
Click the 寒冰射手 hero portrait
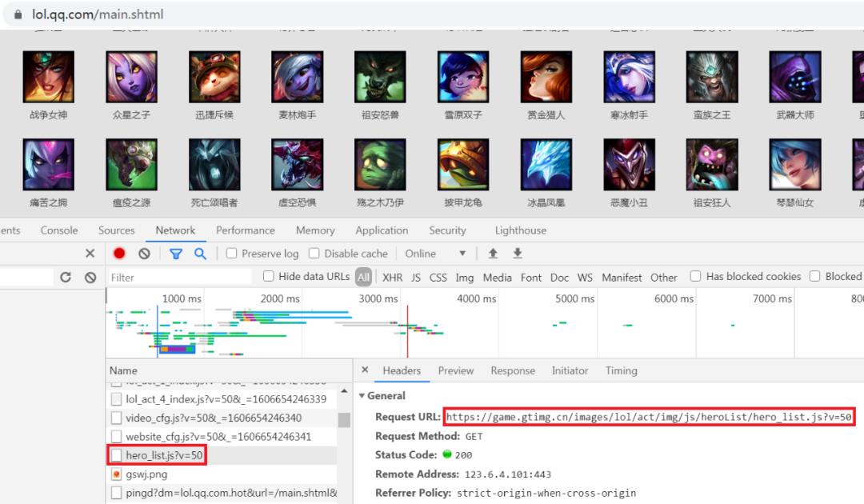(629, 77)
